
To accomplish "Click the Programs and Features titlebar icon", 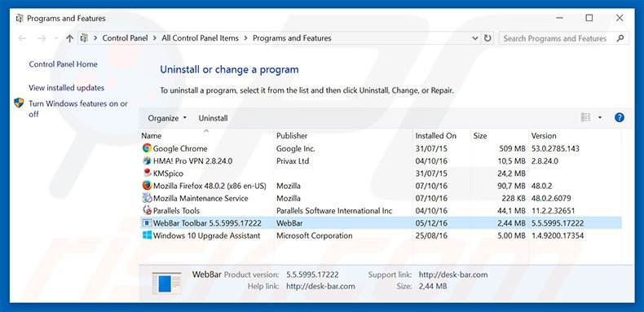I will [x=20, y=19].
